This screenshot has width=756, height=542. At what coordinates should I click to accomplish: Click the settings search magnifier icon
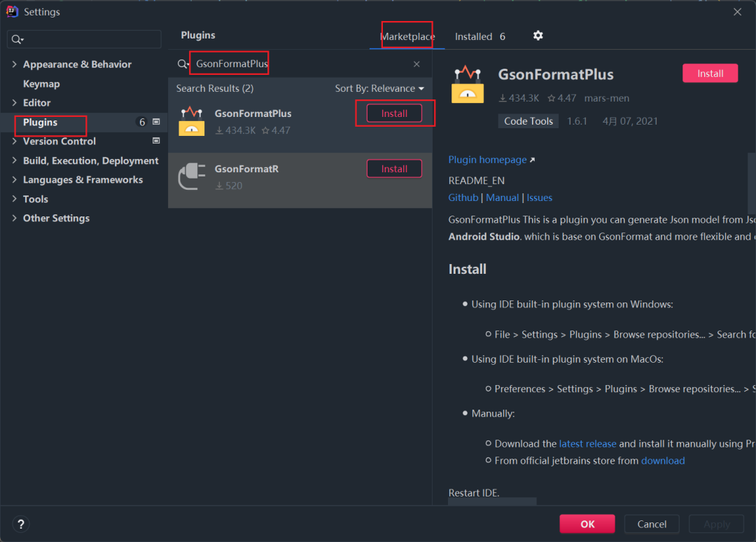point(17,39)
